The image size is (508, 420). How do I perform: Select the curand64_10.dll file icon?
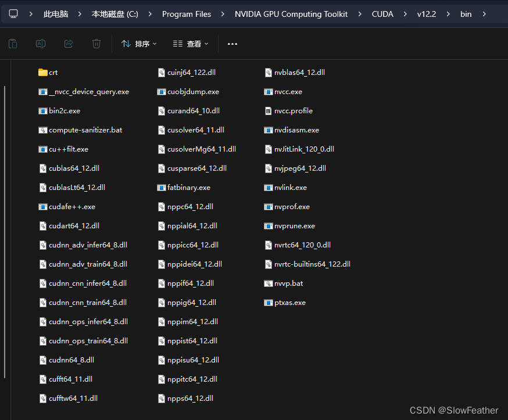(162, 111)
